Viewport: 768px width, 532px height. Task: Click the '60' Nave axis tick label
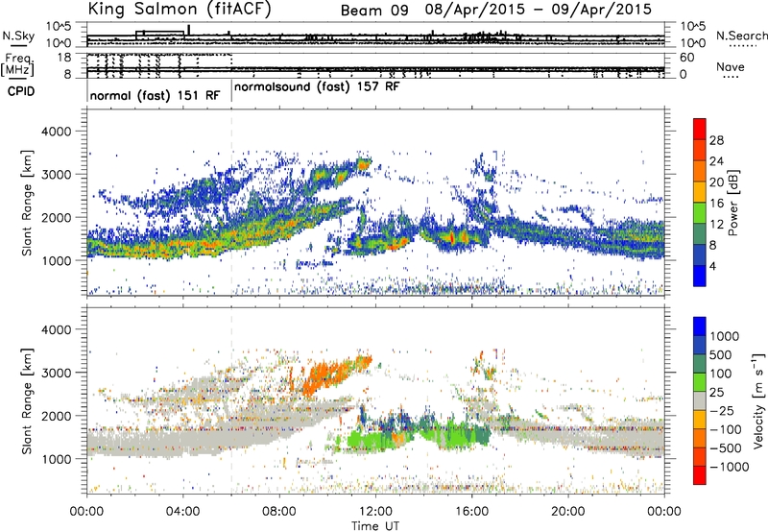click(x=687, y=58)
